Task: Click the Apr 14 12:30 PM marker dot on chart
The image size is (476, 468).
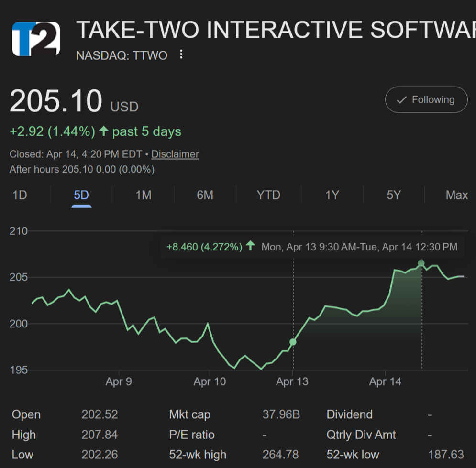Action: (421, 263)
